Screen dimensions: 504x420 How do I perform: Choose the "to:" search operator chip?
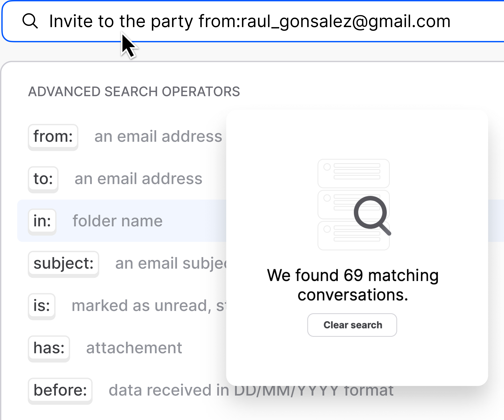43,179
